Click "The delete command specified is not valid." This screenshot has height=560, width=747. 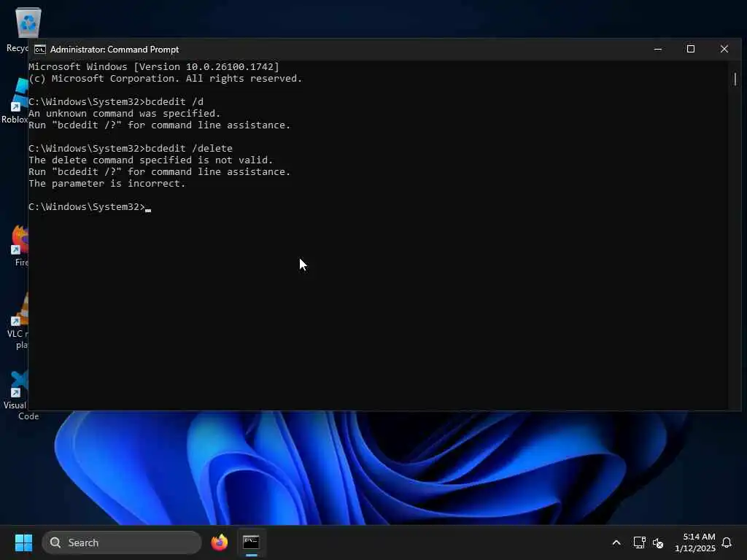coord(150,160)
